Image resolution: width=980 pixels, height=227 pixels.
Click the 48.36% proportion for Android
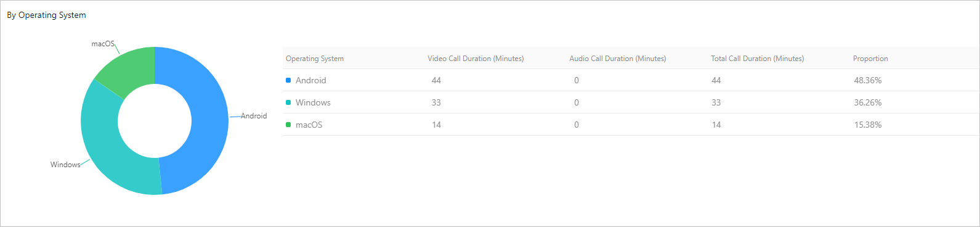[868, 80]
